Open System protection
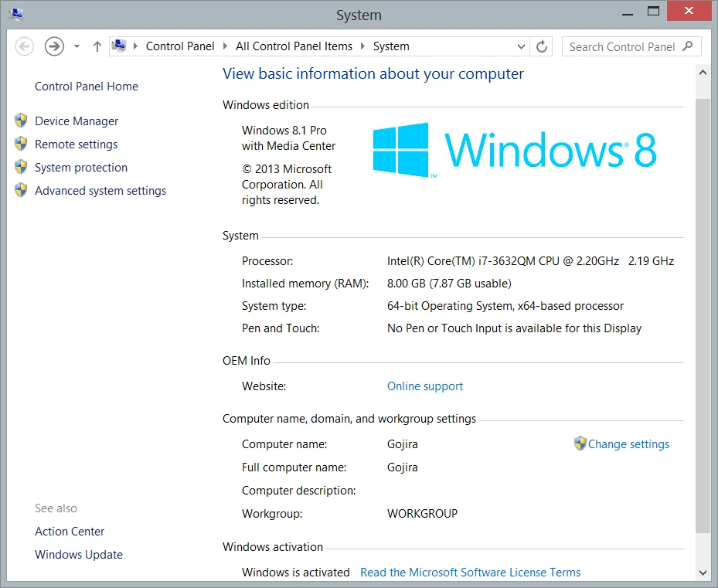 click(81, 168)
